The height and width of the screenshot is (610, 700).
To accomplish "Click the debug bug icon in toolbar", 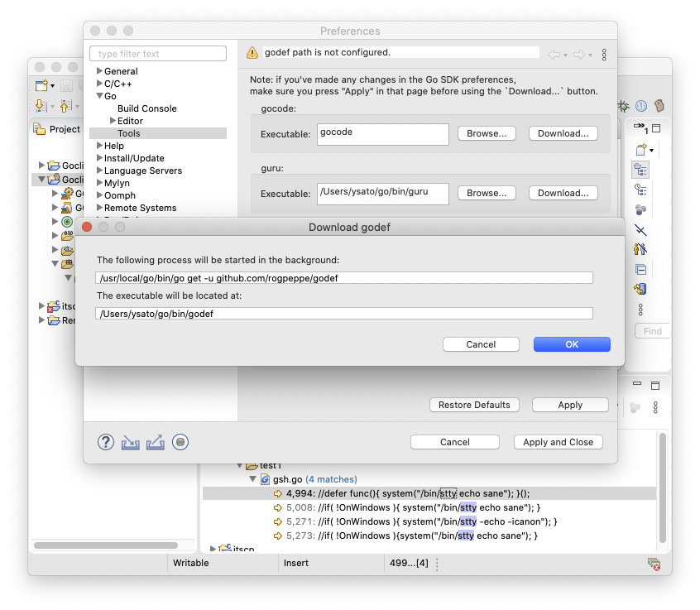I will tap(622, 107).
